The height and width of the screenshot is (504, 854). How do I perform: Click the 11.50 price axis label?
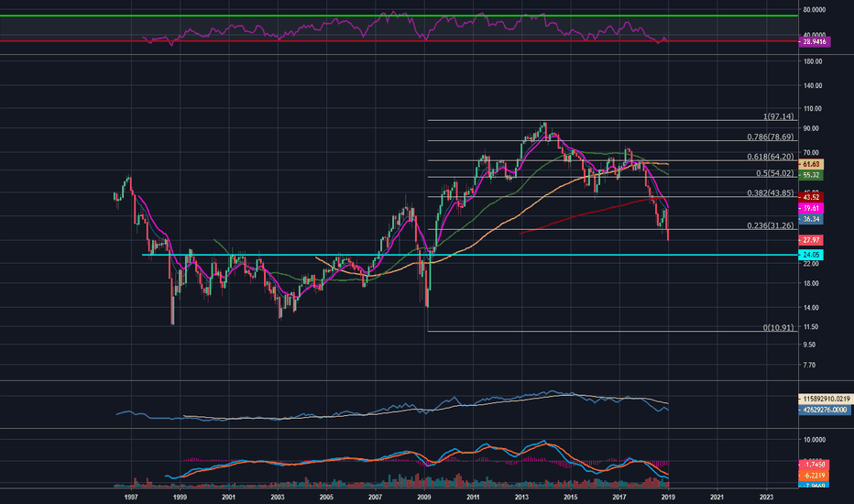click(x=812, y=327)
